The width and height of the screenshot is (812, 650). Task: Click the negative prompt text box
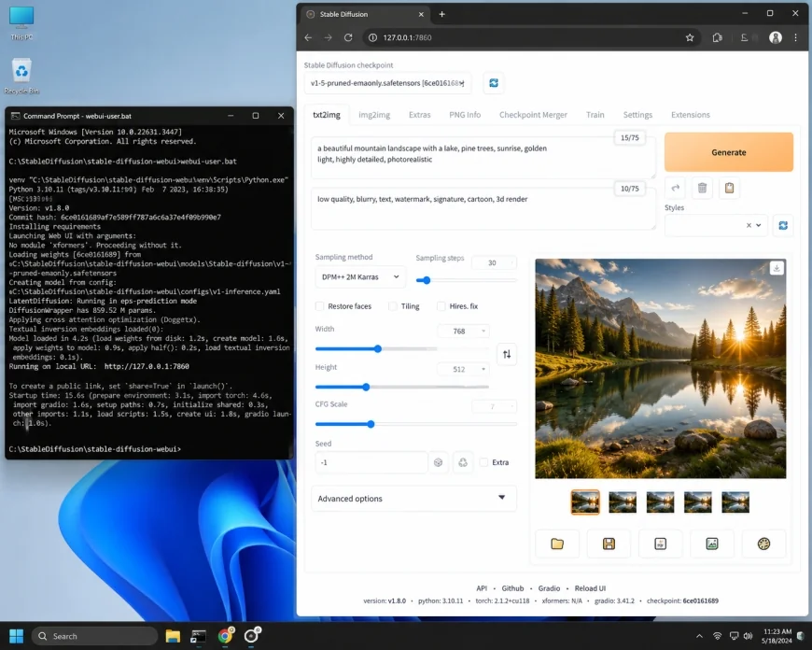[483, 208]
